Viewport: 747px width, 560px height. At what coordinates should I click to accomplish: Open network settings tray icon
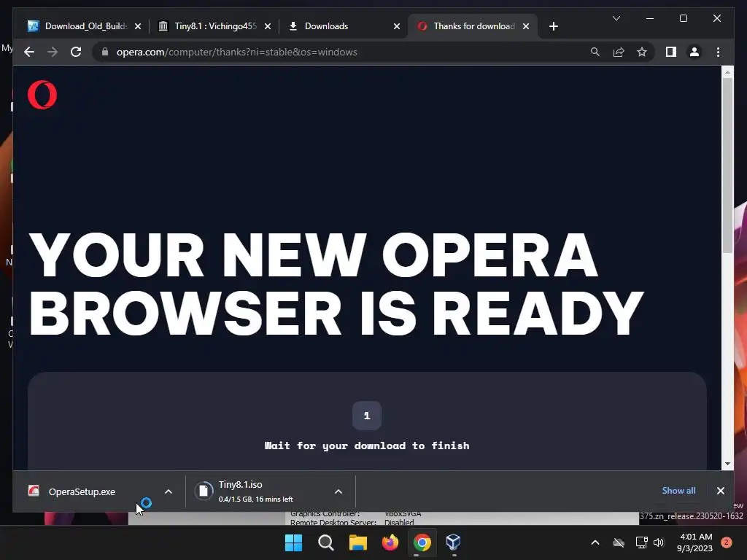coord(641,542)
